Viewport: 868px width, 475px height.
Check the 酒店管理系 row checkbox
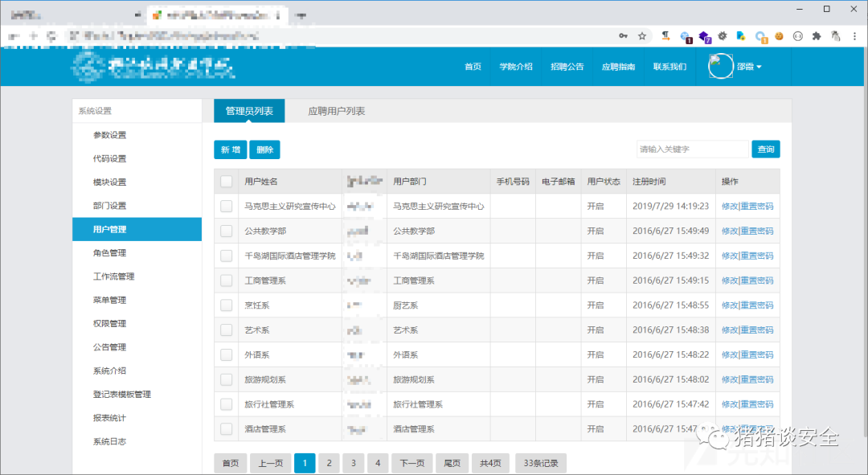tap(227, 429)
